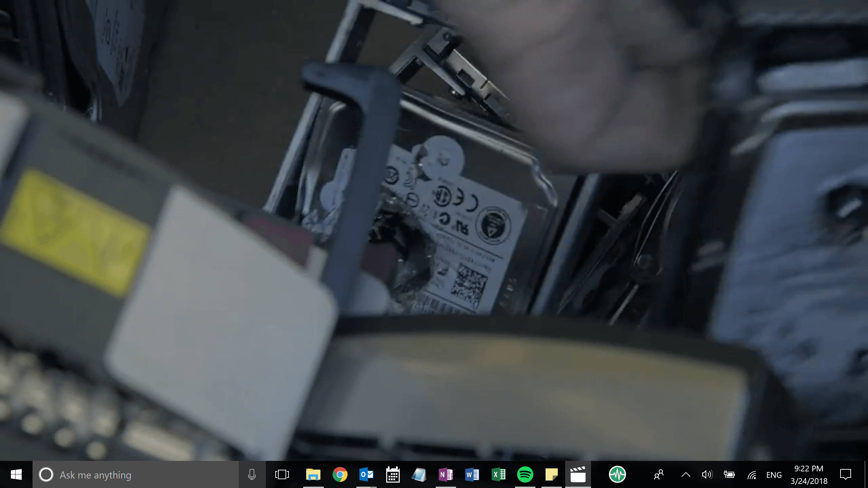Open the Calendar app
This screenshot has width=868, height=488.
[x=393, y=474]
